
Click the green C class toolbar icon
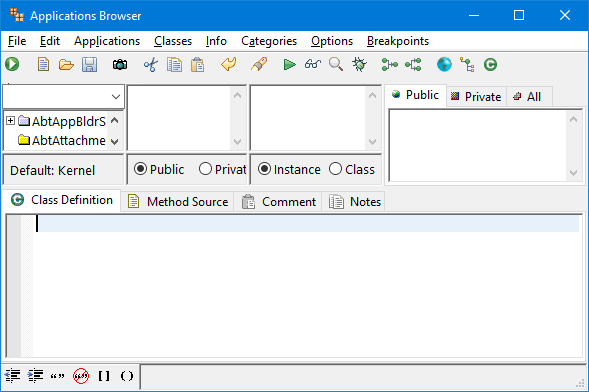click(490, 65)
